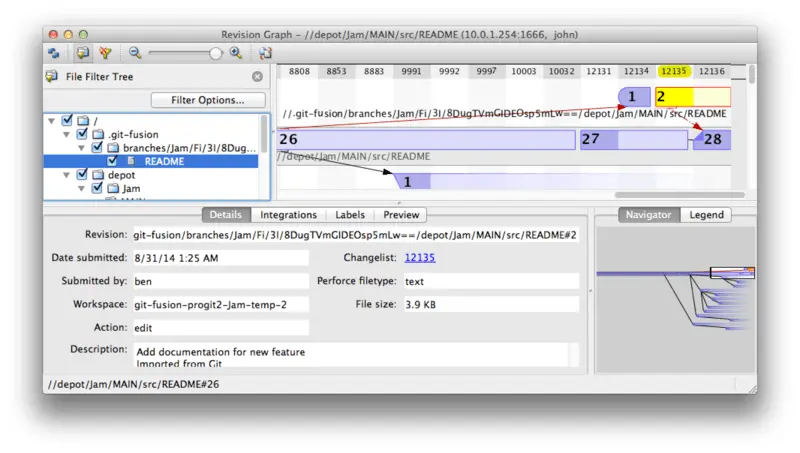Switch to the Labels tab
800x453 pixels.
(x=350, y=215)
